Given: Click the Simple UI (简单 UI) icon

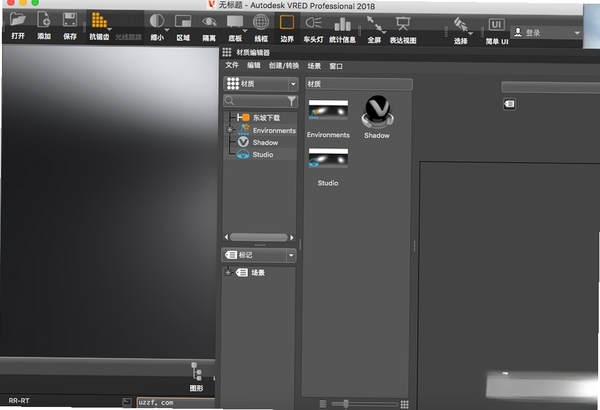Looking at the screenshot, I should tap(496, 25).
